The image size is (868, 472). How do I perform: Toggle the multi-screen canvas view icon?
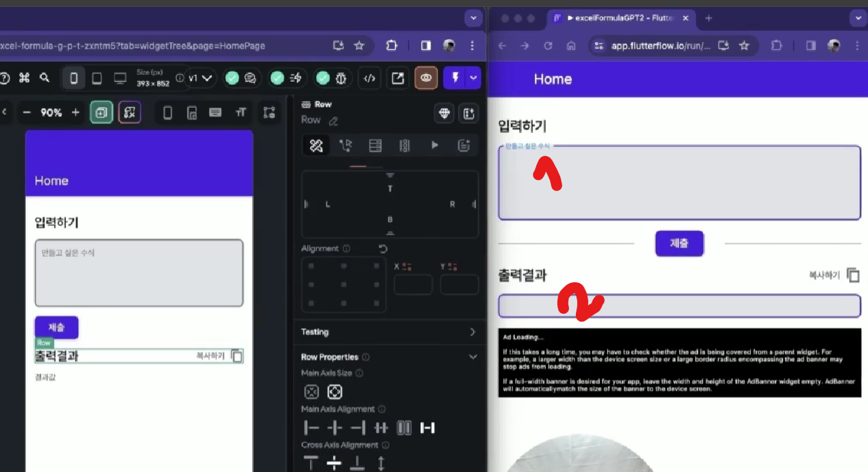coord(101,112)
